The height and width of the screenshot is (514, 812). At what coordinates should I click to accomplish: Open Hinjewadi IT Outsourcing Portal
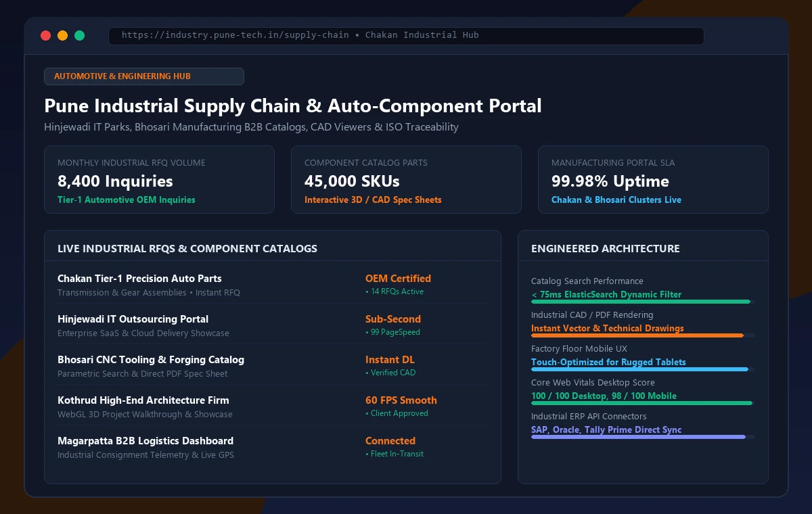pyautogui.click(x=133, y=319)
